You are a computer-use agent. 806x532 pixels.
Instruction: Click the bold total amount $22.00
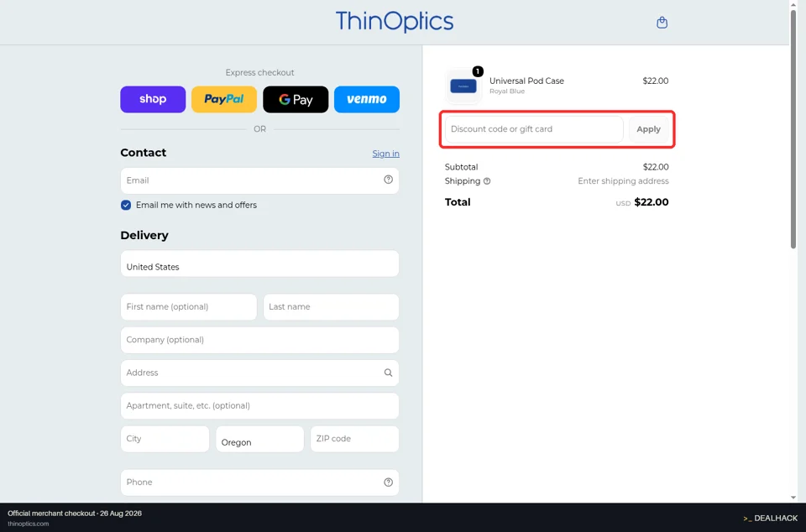pos(652,202)
